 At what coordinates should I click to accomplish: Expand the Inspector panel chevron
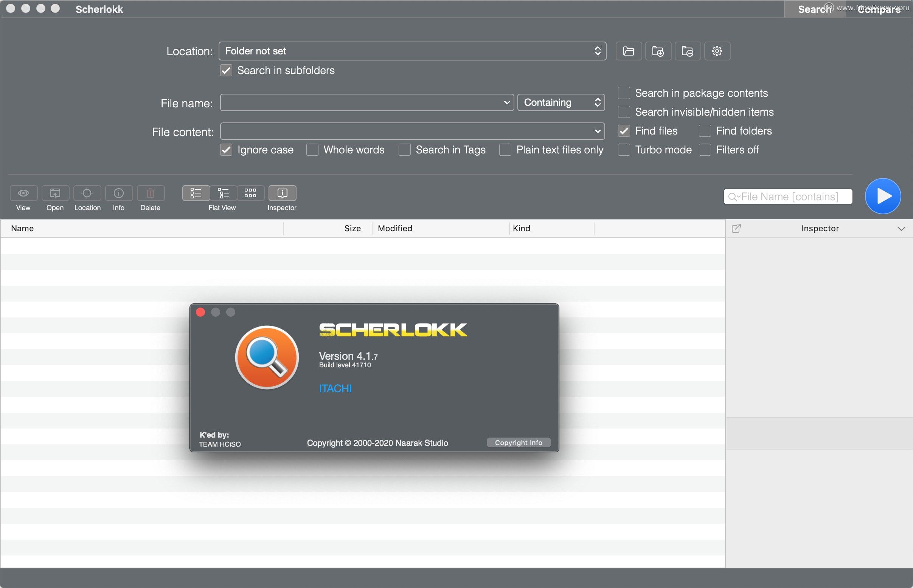point(901,229)
